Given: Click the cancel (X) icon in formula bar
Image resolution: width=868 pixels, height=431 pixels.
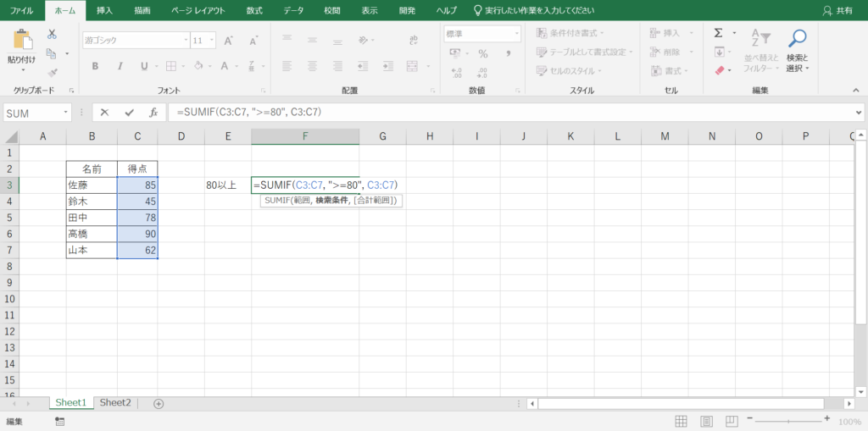Looking at the screenshot, I should (105, 113).
